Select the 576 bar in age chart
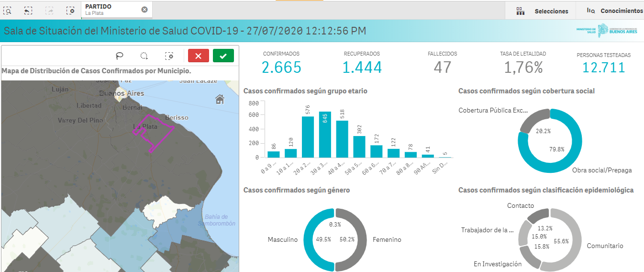Screen dimensions: 644x272 point(308,137)
